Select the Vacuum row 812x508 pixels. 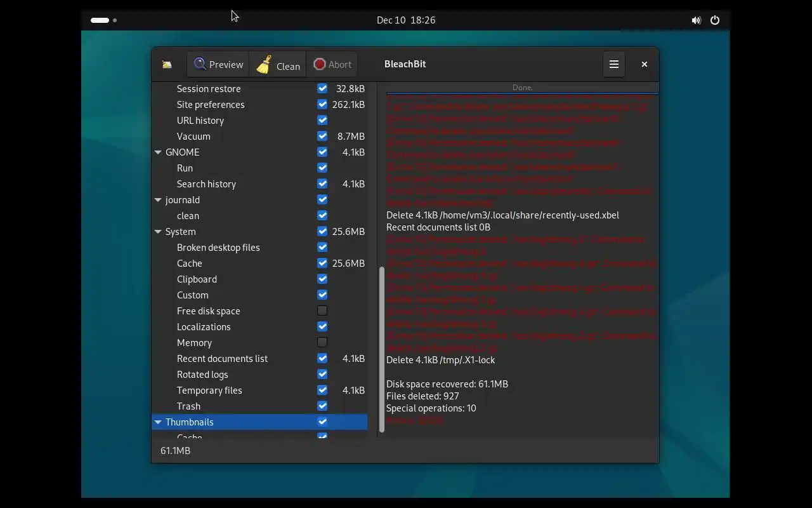259,137
